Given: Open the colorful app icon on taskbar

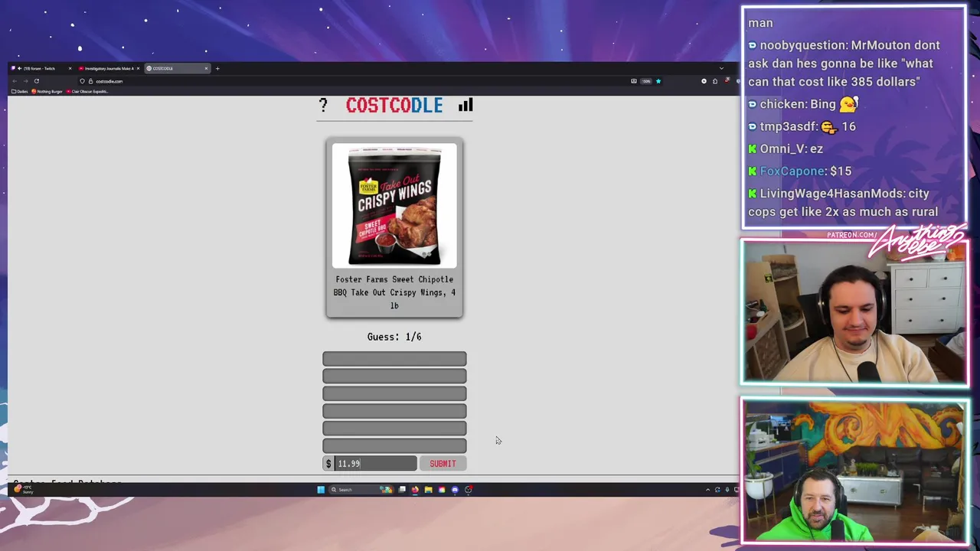Looking at the screenshot, I should tap(442, 490).
